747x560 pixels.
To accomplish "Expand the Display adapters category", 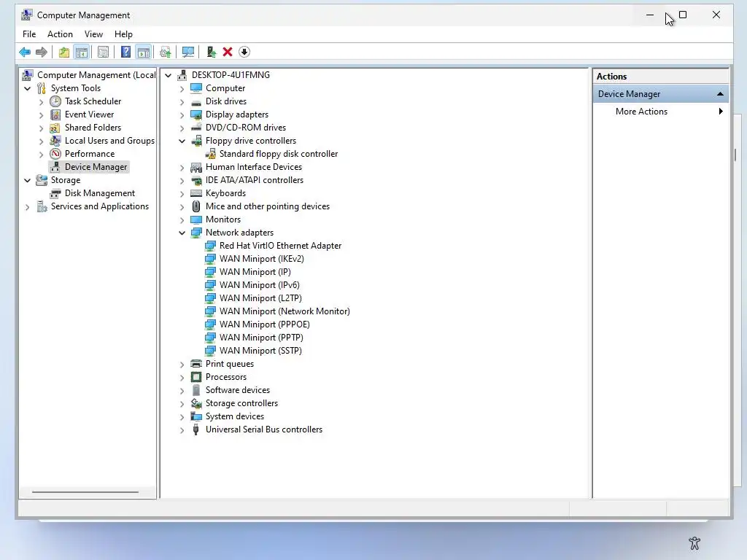I will coord(182,114).
